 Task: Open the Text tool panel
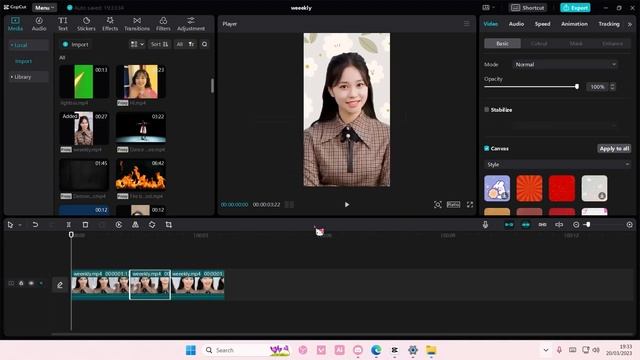(62, 24)
